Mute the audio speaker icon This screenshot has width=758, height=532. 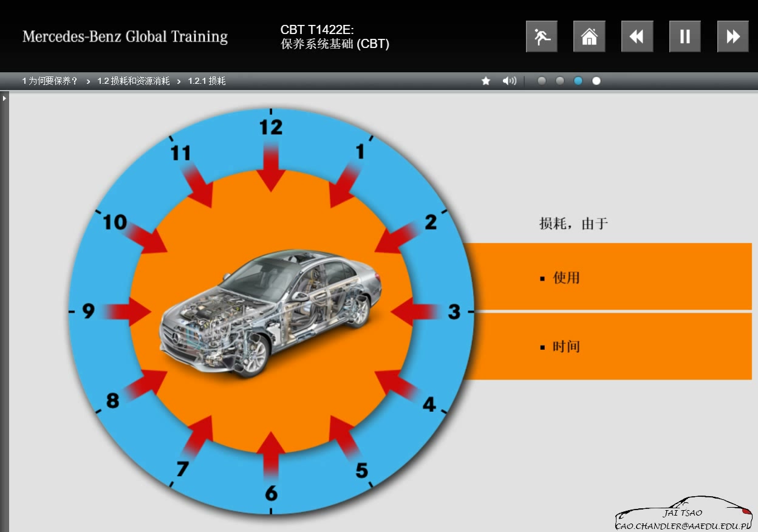pyautogui.click(x=509, y=81)
